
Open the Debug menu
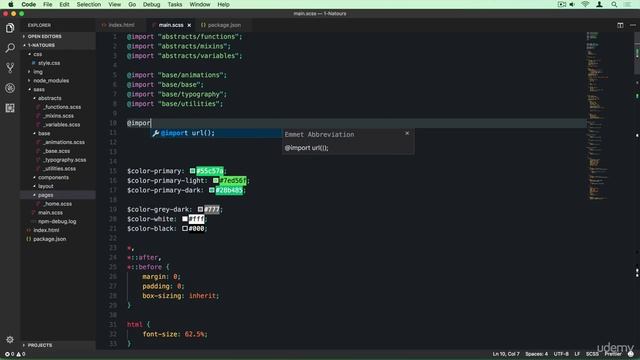151,4
